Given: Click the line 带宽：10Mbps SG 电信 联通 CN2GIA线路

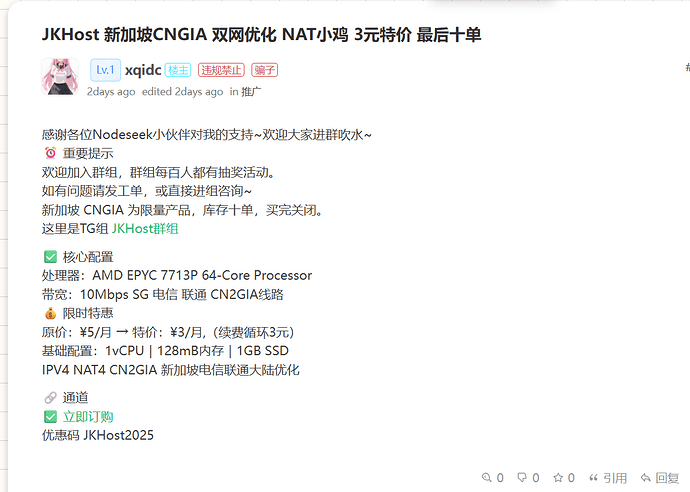Looking at the screenshot, I should (163, 294).
